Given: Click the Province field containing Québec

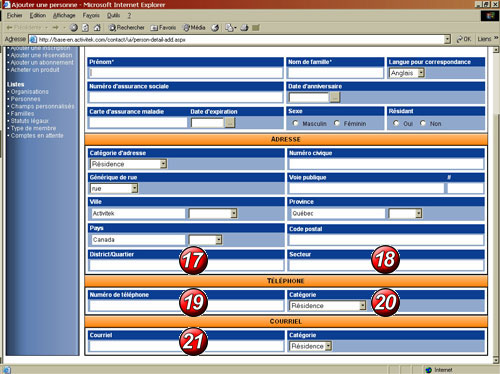Looking at the screenshot, I should [x=338, y=213].
